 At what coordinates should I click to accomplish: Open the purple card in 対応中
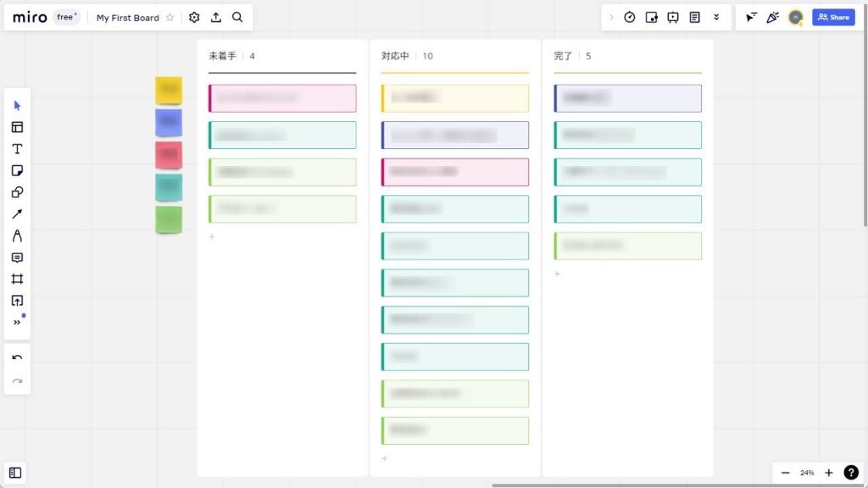pyautogui.click(x=455, y=135)
